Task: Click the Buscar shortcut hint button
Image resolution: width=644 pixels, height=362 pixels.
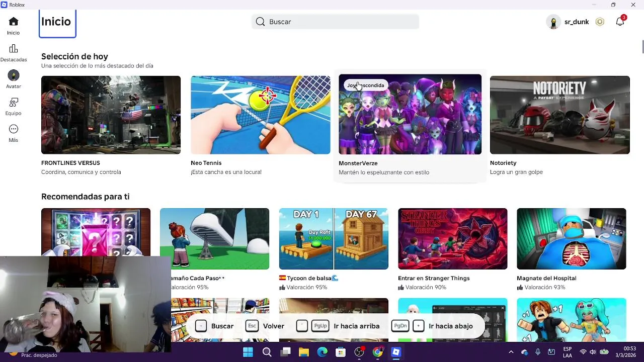Action: (x=214, y=326)
